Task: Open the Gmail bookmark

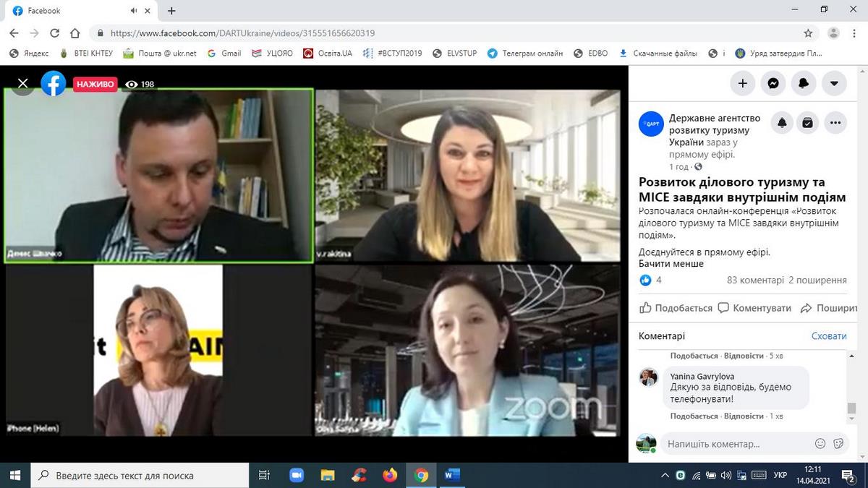Action: click(x=224, y=53)
